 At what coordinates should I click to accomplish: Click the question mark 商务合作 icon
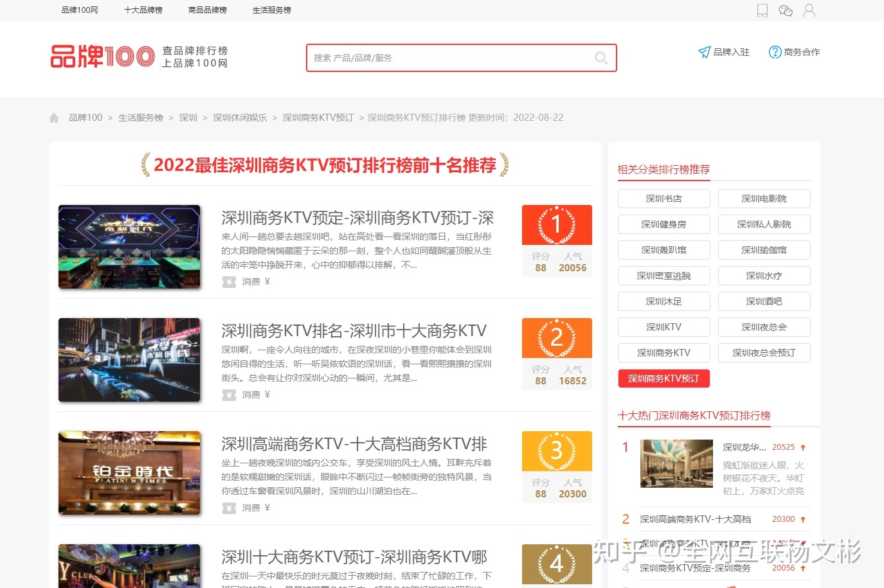pos(775,52)
